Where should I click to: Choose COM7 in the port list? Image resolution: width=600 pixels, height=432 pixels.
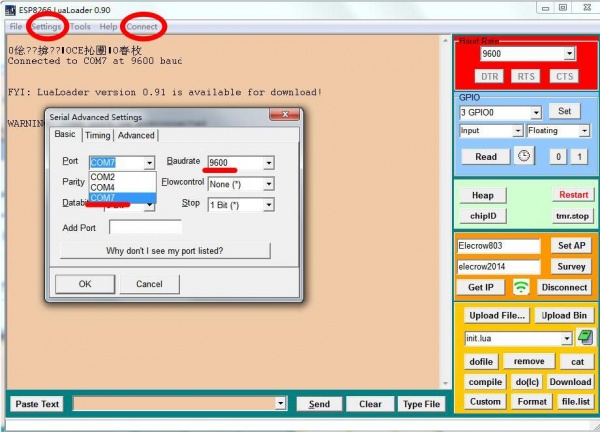pyautogui.click(x=122, y=198)
